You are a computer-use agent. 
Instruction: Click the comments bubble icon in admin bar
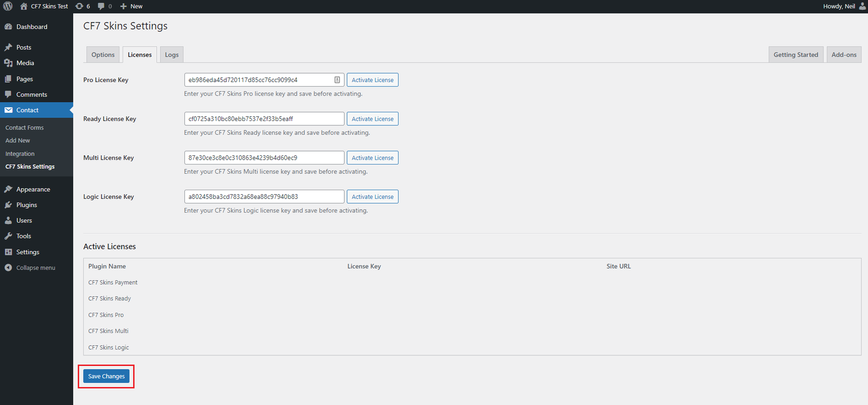pyautogui.click(x=101, y=7)
